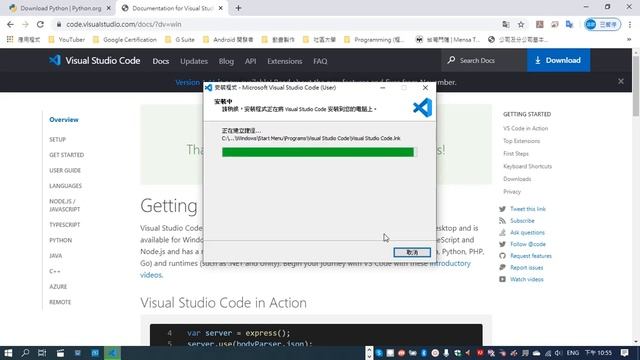Open Task View on the taskbar
This screenshot has height=360, width=640.
coord(42,353)
